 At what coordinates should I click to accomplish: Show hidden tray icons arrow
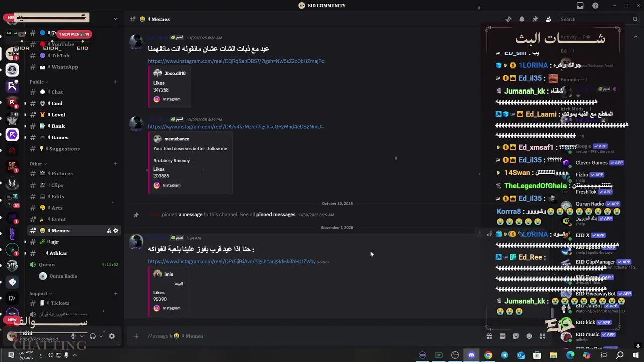coord(75,355)
